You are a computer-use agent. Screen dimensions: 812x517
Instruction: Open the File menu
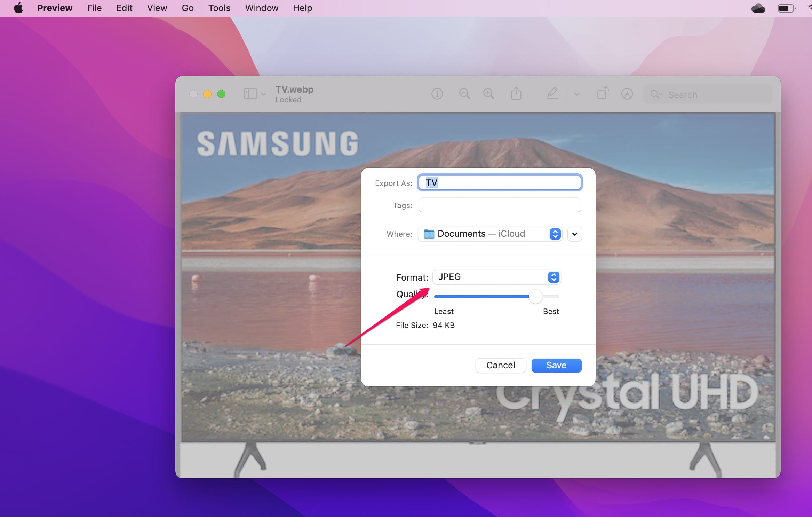coord(94,8)
